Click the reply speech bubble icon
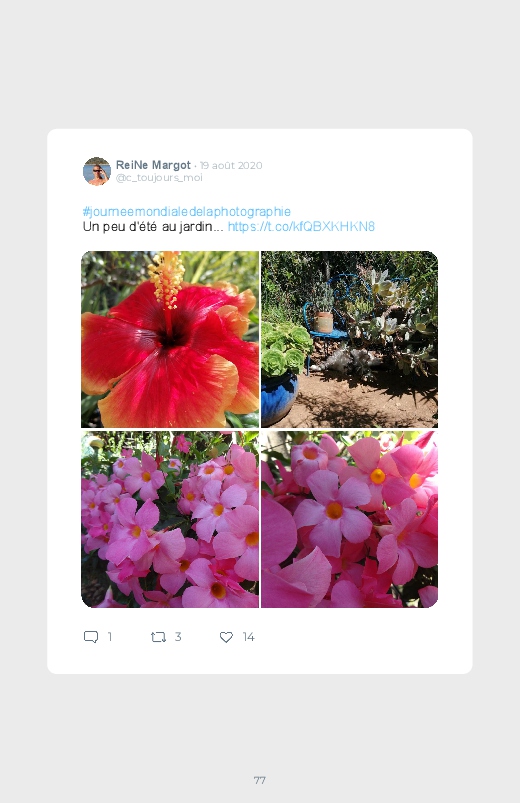 click(x=91, y=637)
